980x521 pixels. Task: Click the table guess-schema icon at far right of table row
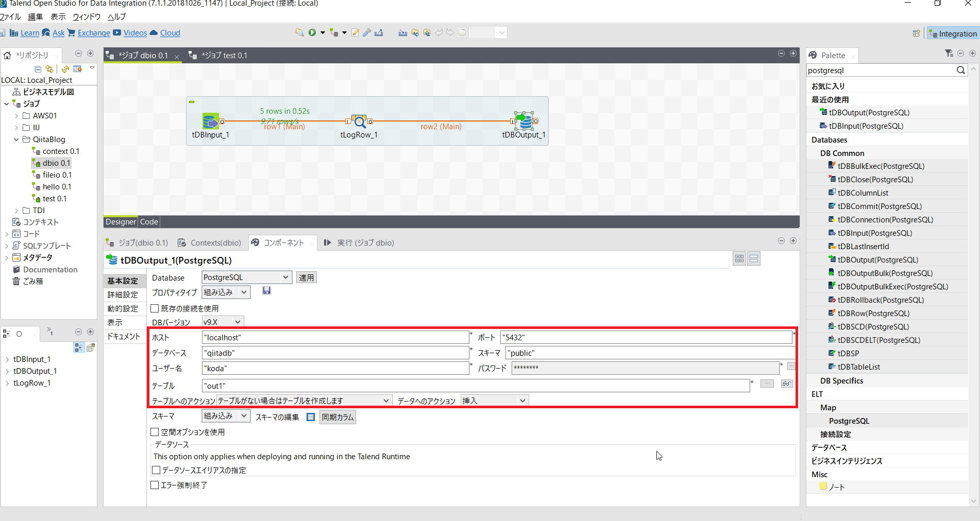pyautogui.click(x=786, y=384)
